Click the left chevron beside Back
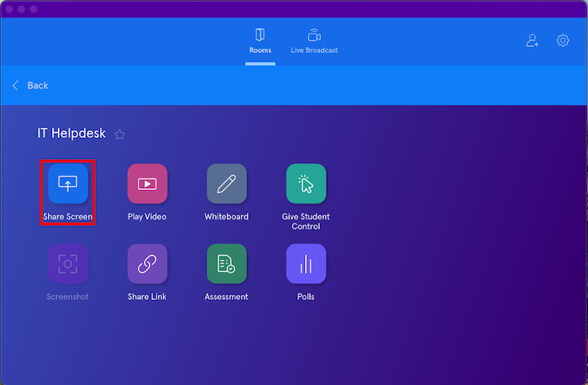The height and width of the screenshot is (385, 588). 15,86
